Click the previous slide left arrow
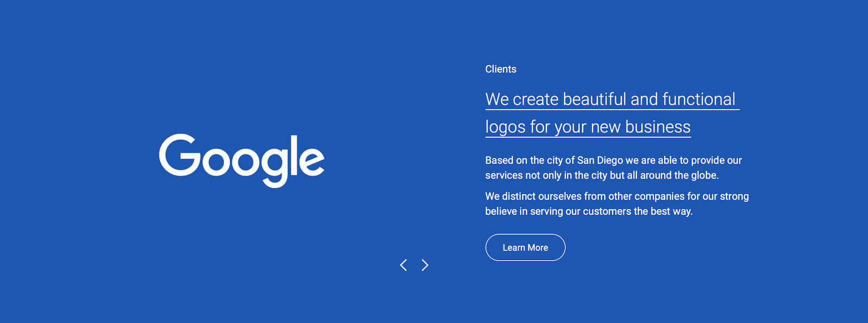 [x=403, y=265]
